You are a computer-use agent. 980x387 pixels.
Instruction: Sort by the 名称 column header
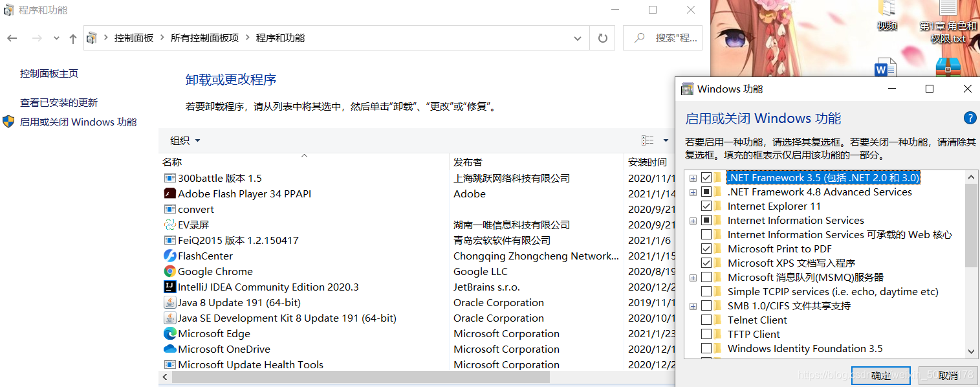point(172,162)
